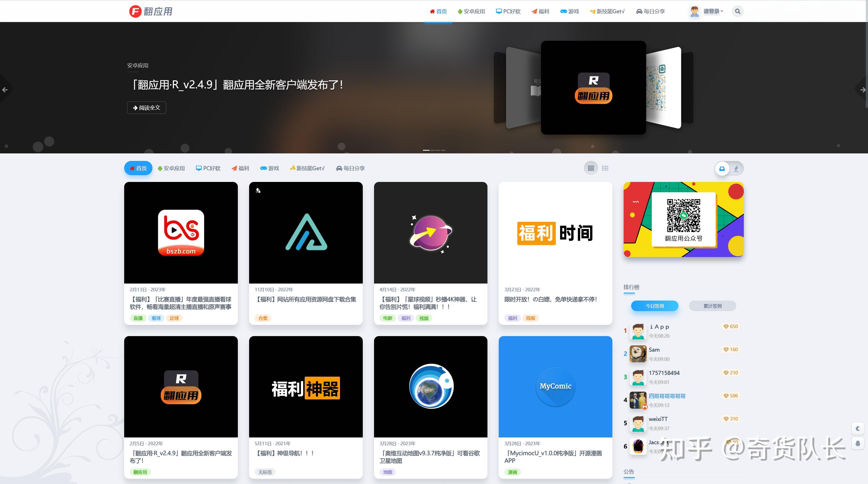Expand the 请登录 login dropdown
This screenshot has height=484, width=868.
(x=713, y=12)
